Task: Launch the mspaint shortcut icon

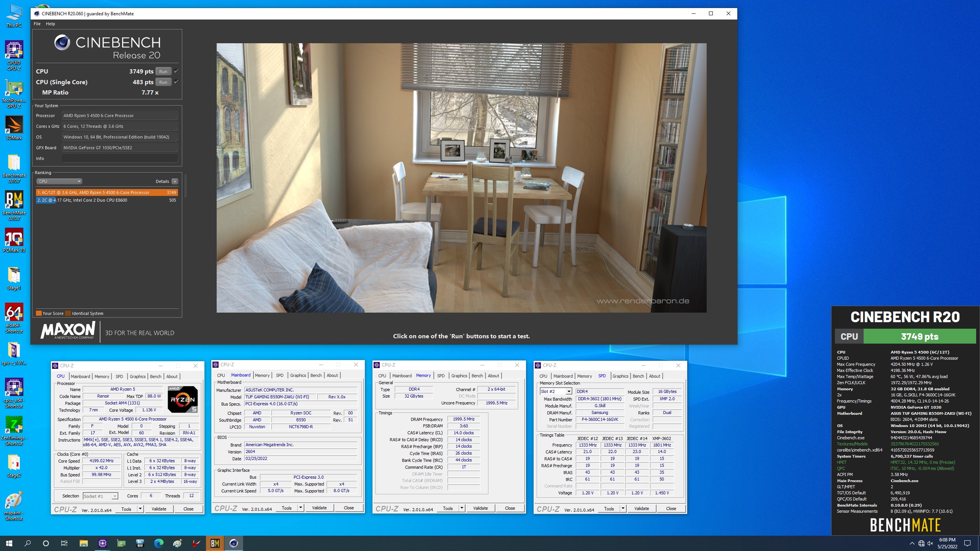Action: coord(14,506)
